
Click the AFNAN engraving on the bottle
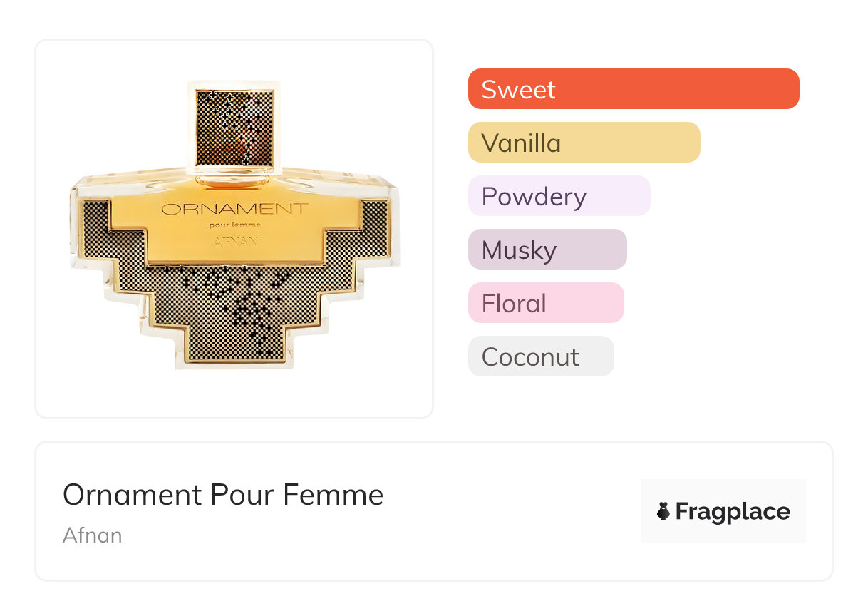235,241
